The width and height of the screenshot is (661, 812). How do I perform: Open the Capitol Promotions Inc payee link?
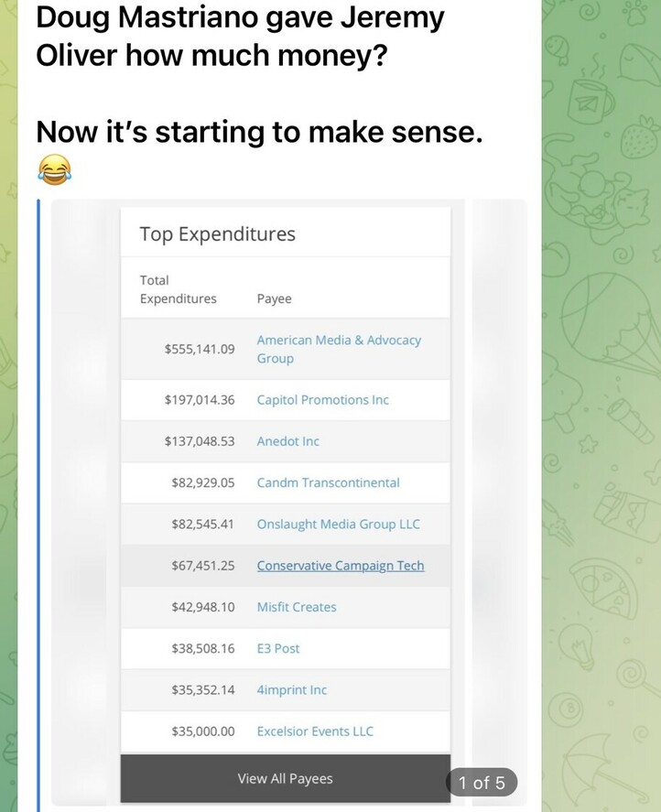point(322,400)
